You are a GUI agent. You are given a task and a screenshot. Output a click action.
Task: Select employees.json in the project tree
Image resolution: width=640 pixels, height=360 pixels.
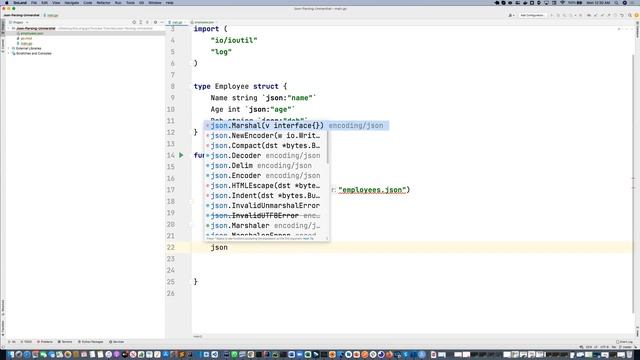(32, 33)
